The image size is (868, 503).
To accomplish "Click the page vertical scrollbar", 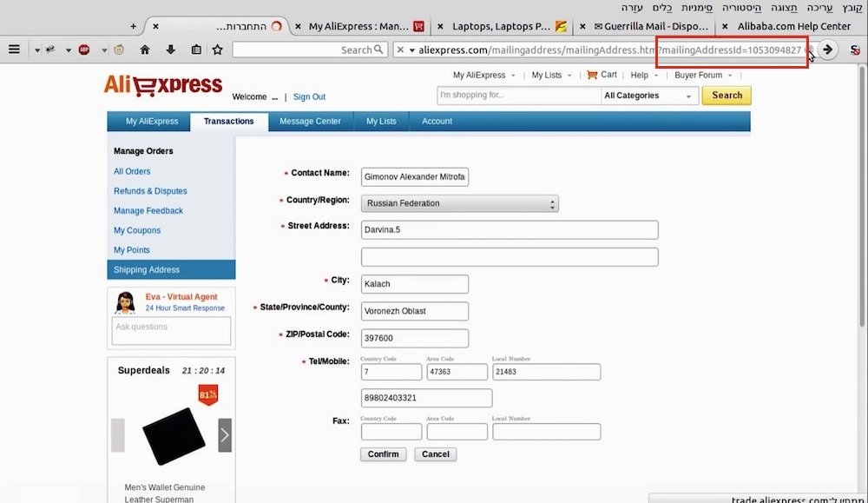I will (863, 196).
